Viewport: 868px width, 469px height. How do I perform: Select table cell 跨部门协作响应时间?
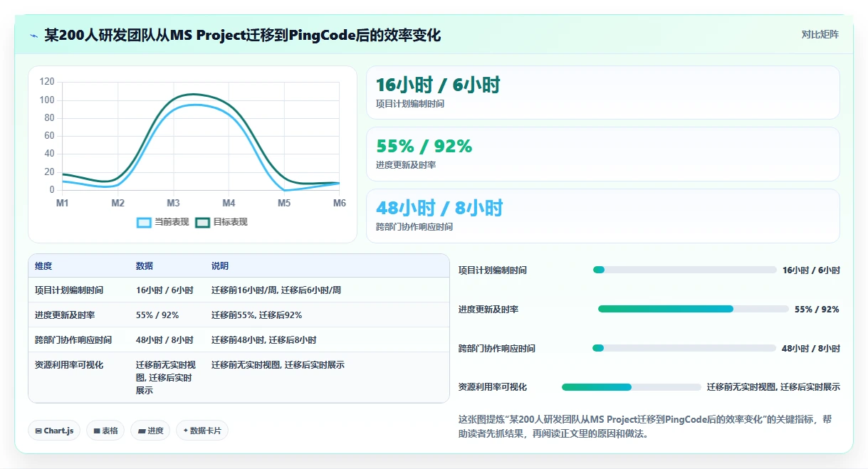coord(73,340)
